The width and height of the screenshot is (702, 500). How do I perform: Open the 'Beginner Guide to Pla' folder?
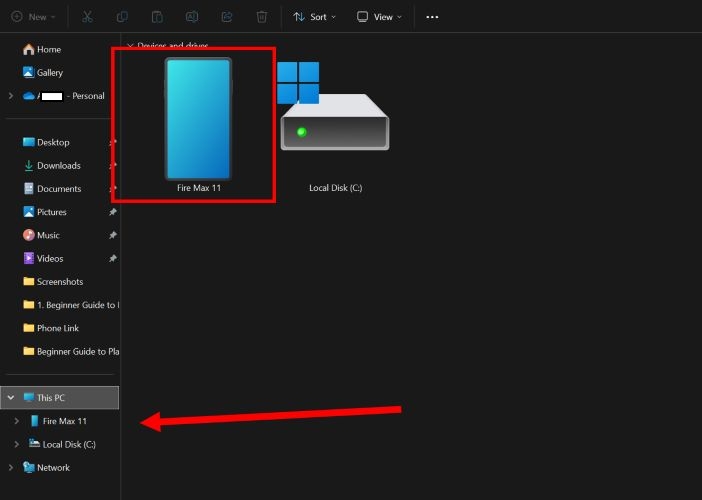tap(71, 351)
